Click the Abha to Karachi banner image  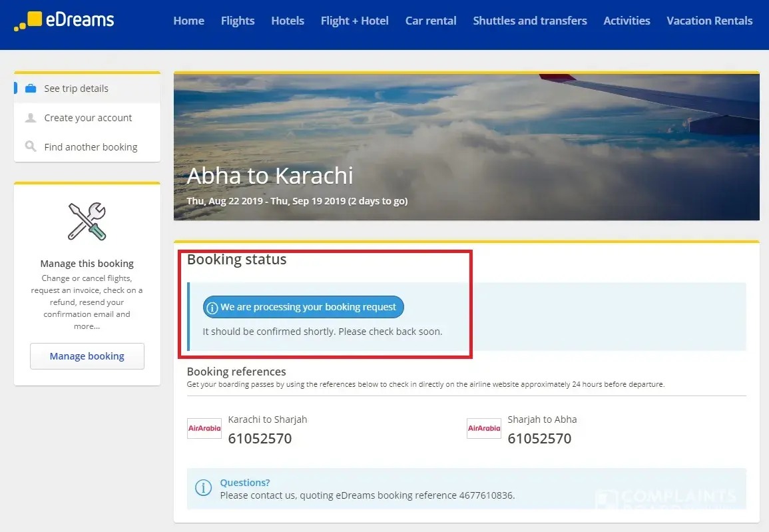466,133
